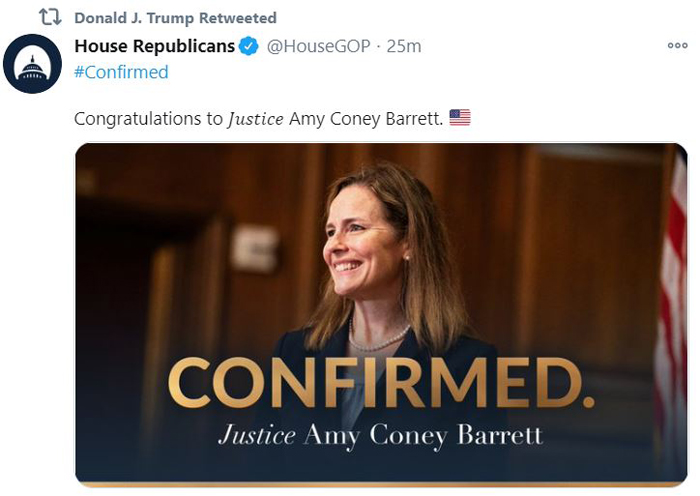Click the blue verified badge
The width and height of the screenshot is (700, 496).
coord(249,46)
